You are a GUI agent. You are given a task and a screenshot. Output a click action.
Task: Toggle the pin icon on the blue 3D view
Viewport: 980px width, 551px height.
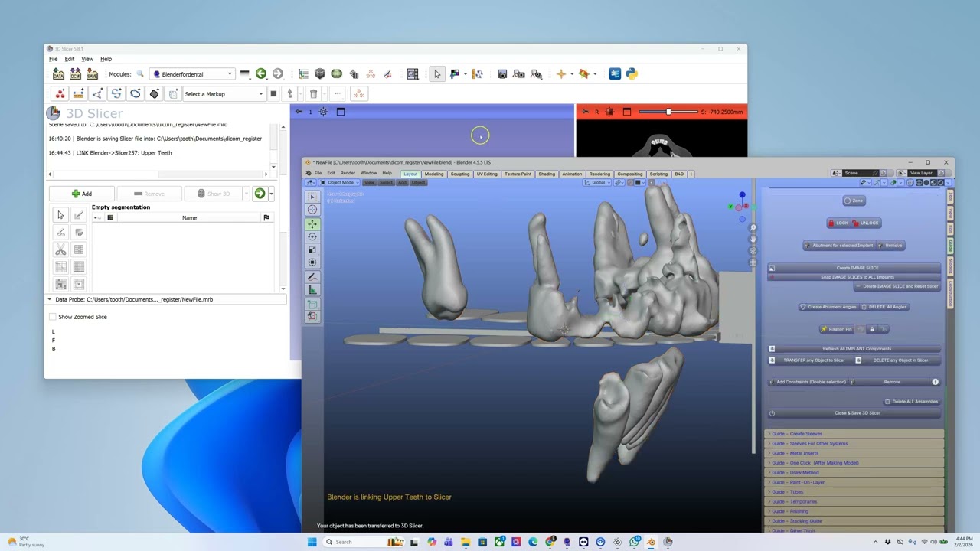tap(299, 112)
